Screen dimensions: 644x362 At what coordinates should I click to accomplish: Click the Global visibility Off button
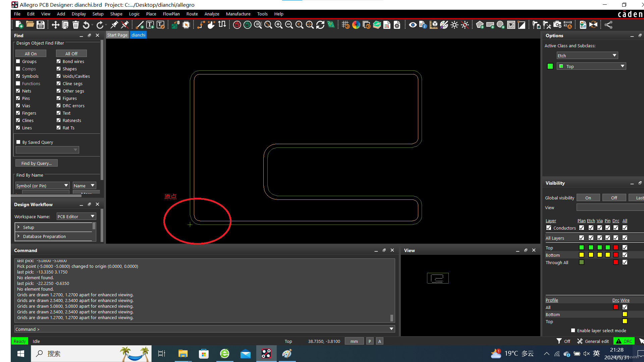[x=614, y=198]
